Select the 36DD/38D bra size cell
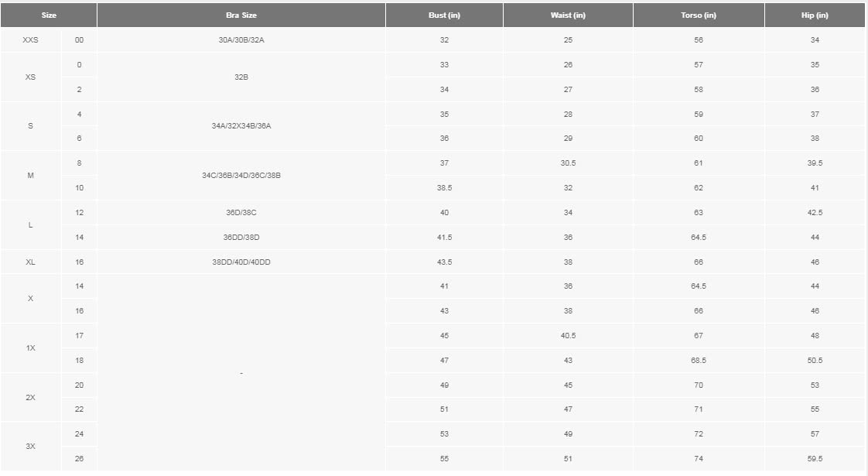The width and height of the screenshot is (868, 476). [x=241, y=238]
